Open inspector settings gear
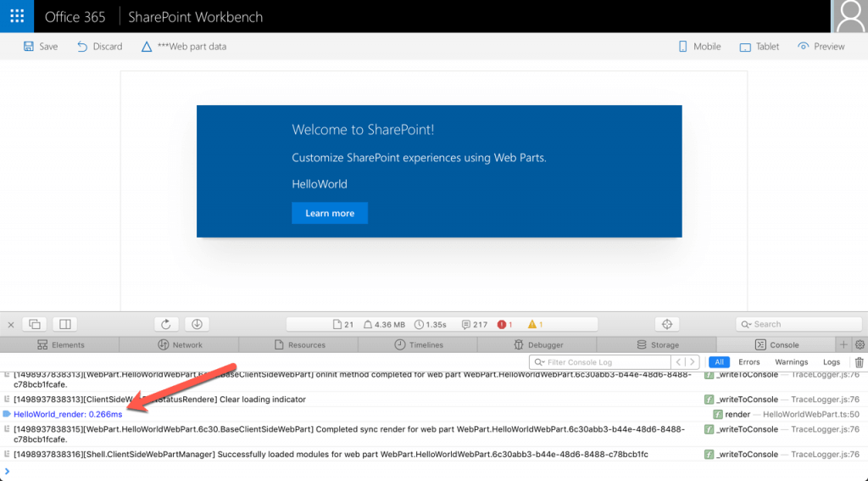This screenshot has height=481, width=868. (860, 344)
